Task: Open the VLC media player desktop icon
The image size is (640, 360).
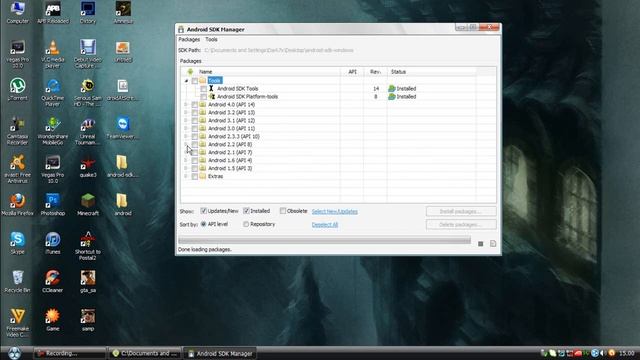Action: (x=53, y=53)
